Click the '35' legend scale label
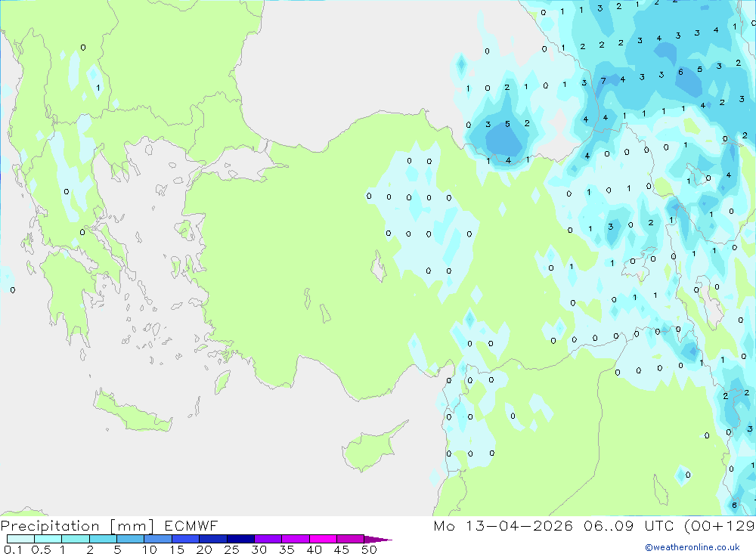This screenshot has height=554, width=756. point(287,549)
